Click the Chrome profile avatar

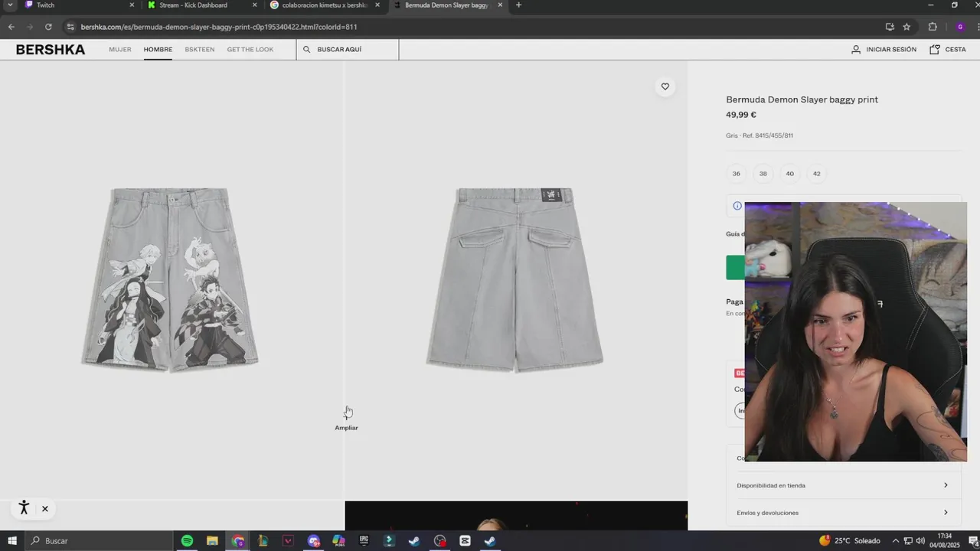click(960, 27)
